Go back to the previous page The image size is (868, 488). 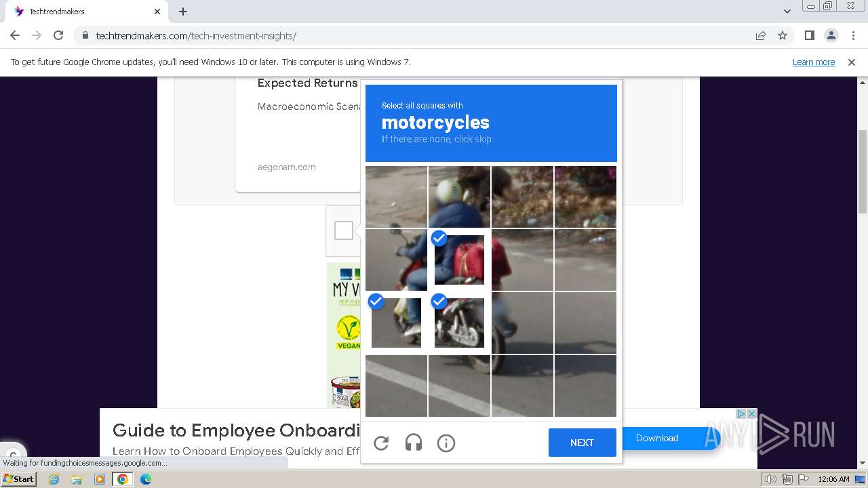[x=15, y=35]
